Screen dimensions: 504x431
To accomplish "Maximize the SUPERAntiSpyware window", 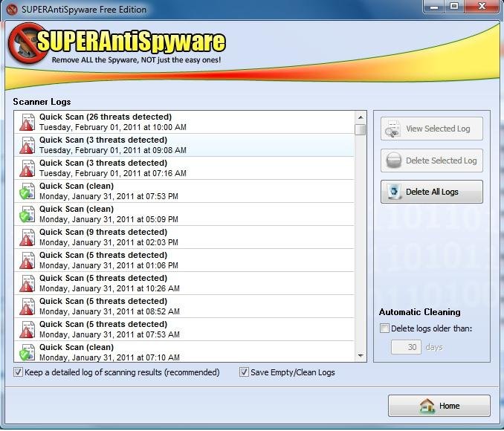I will click(454, 7).
